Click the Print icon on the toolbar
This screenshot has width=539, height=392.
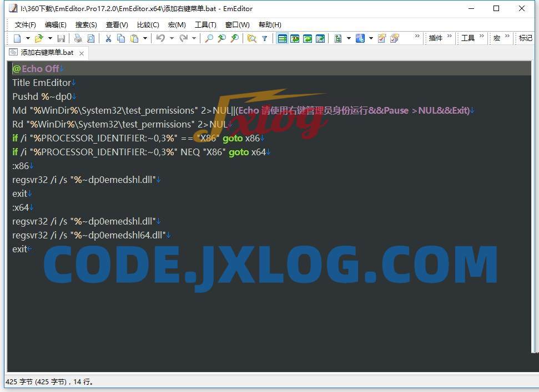pyautogui.click(x=78, y=38)
